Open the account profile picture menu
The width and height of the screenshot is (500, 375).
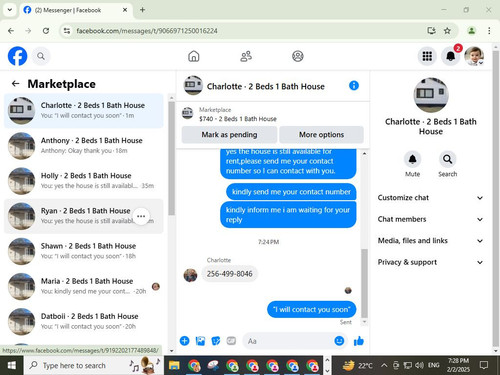(474, 56)
